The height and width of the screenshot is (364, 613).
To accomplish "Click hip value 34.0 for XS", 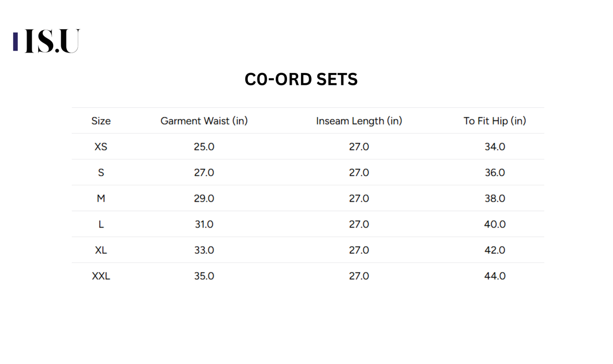I will (x=495, y=147).
